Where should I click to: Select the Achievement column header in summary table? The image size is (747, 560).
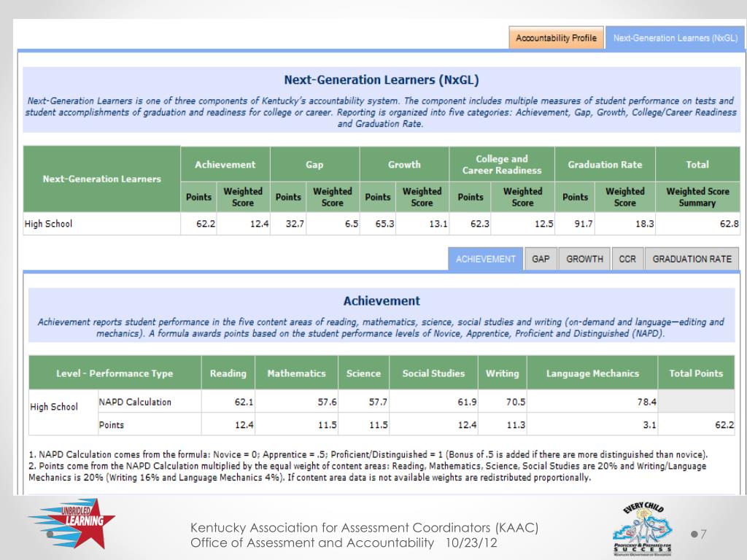(225, 164)
